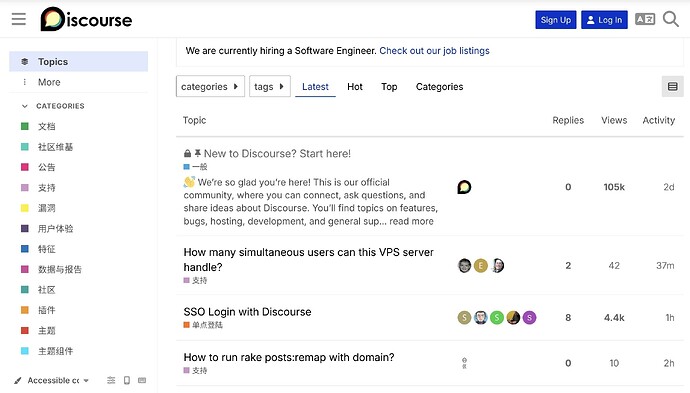Screen dimensions: 690x393
Task: Open the Discourse logo homepage
Action: pos(86,19)
